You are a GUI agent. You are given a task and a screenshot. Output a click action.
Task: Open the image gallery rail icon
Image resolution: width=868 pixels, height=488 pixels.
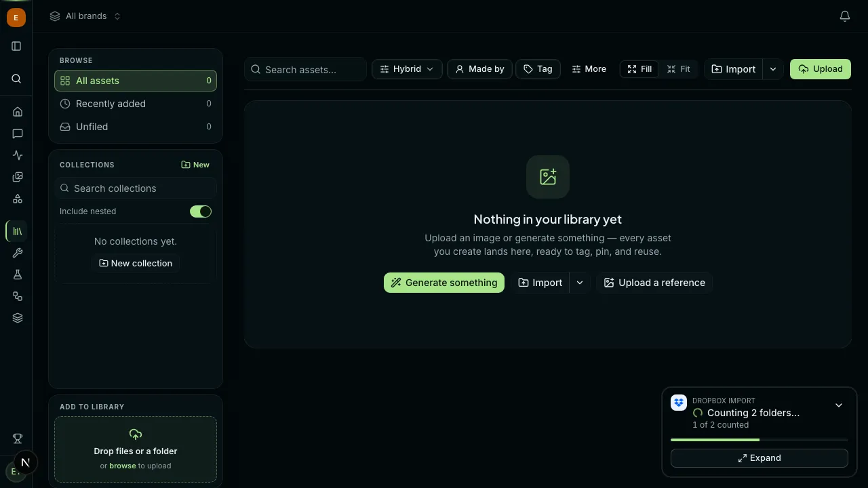point(18,177)
